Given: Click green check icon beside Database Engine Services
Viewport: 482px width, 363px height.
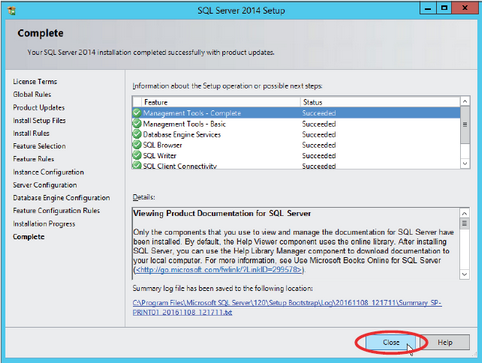Looking at the screenshot, I should point(137,134).
